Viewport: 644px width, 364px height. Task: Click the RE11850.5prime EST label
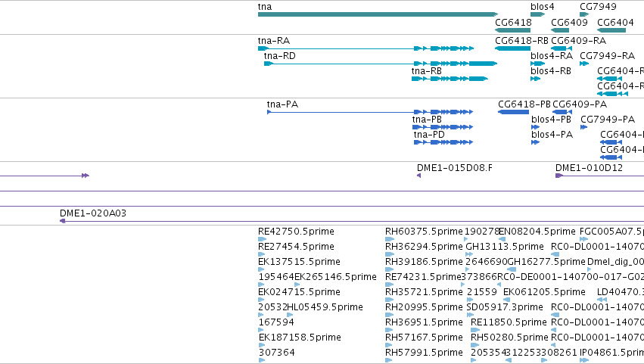point(509,322)
